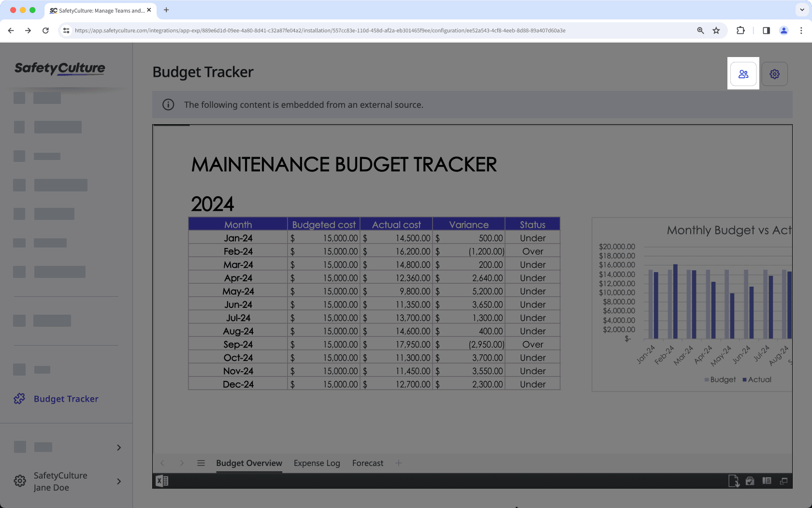
Task: Select the Budget Overview sheet tab
Action: [x=249, y=463]
